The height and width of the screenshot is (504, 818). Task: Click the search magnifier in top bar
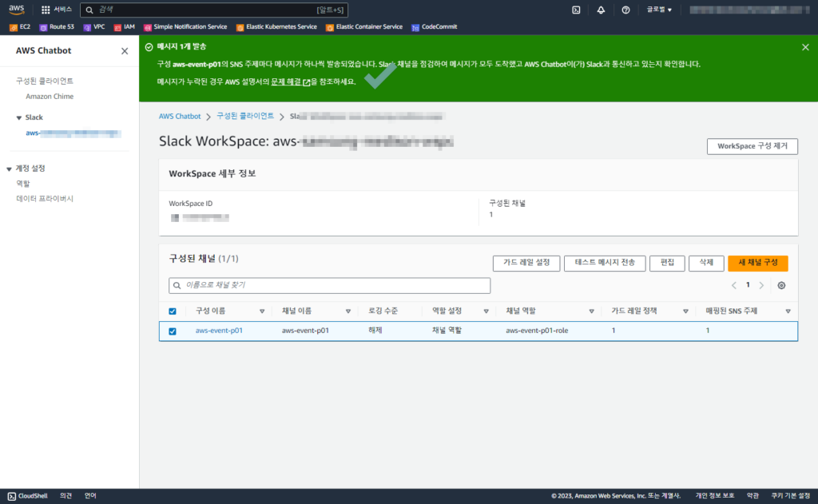tap(89, 10)
